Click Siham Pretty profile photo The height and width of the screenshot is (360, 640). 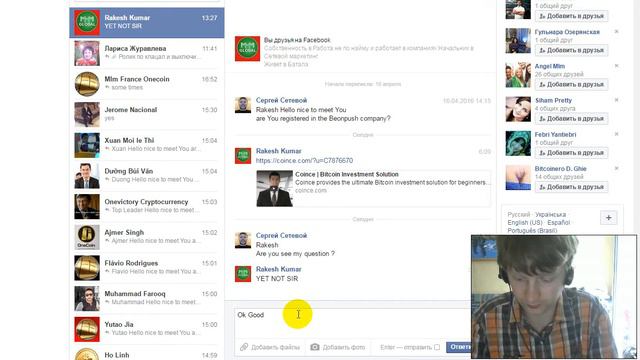pos(518,109)
